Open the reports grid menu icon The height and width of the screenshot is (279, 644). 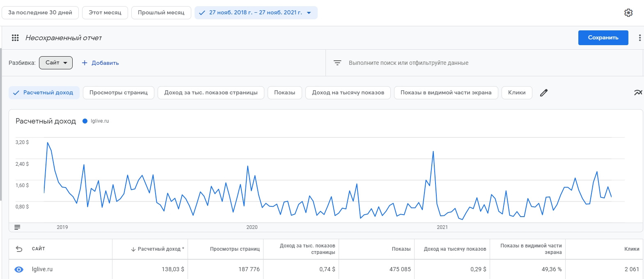[15, 38]
